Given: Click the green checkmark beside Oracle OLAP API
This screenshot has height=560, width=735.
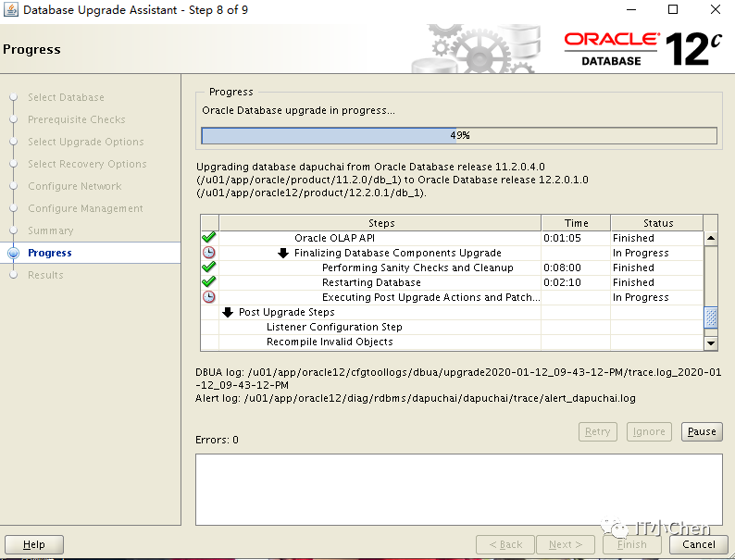Looking at the screenshot, I should click(208, 238).
